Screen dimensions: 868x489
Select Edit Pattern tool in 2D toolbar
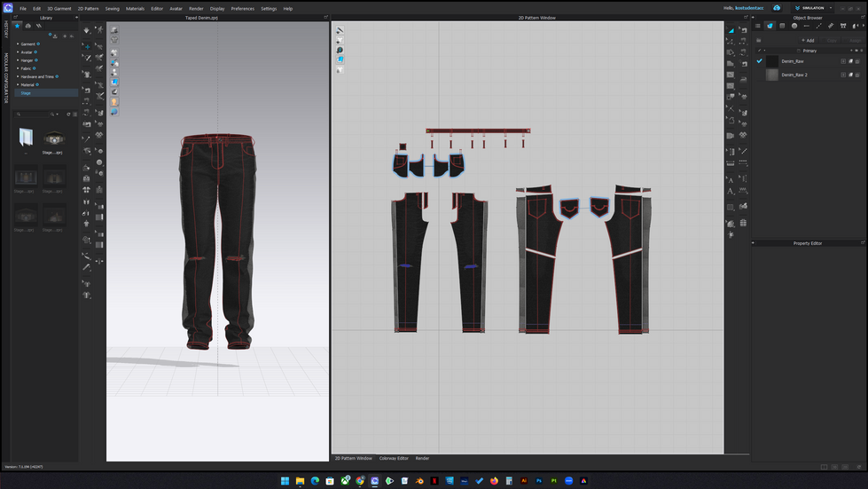coord(731,42)
